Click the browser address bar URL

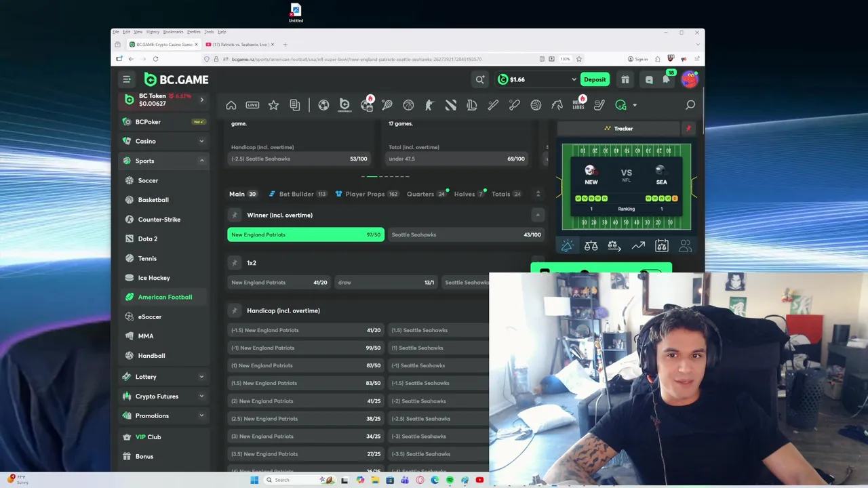356,59
